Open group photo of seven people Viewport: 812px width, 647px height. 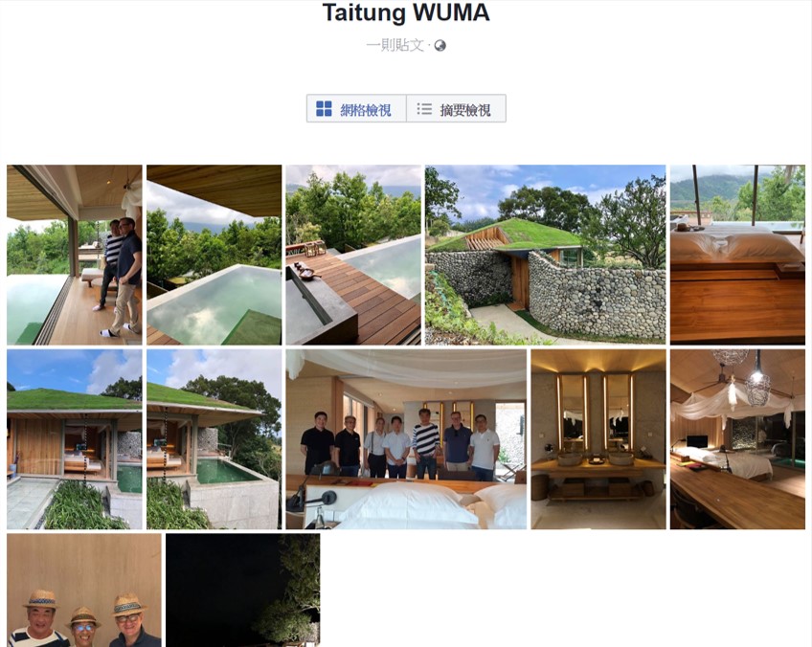pos(406,439)
